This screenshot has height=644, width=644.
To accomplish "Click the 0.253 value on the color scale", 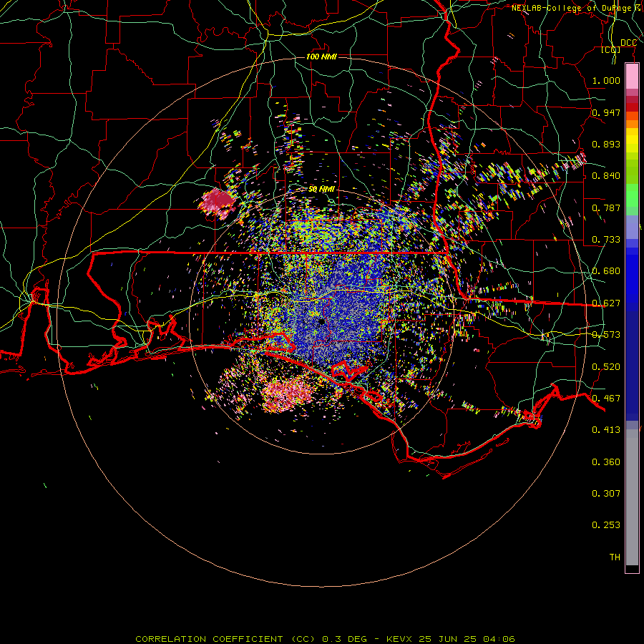I will [x=606, y=525].
